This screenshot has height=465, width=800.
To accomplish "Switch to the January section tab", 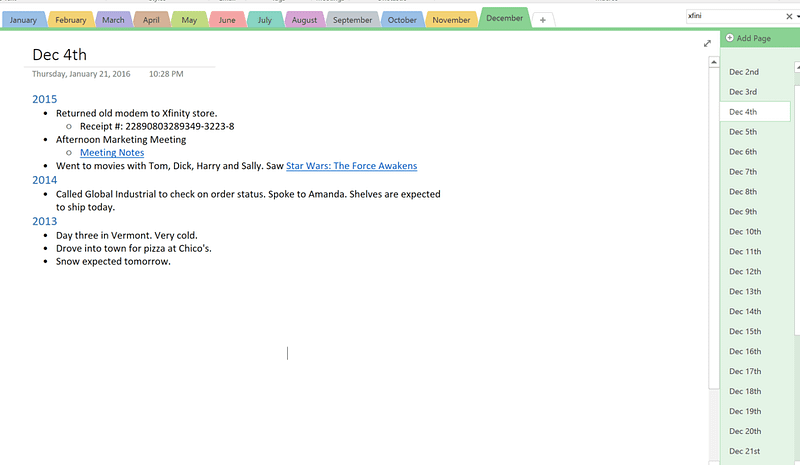I will click(23, 20).
